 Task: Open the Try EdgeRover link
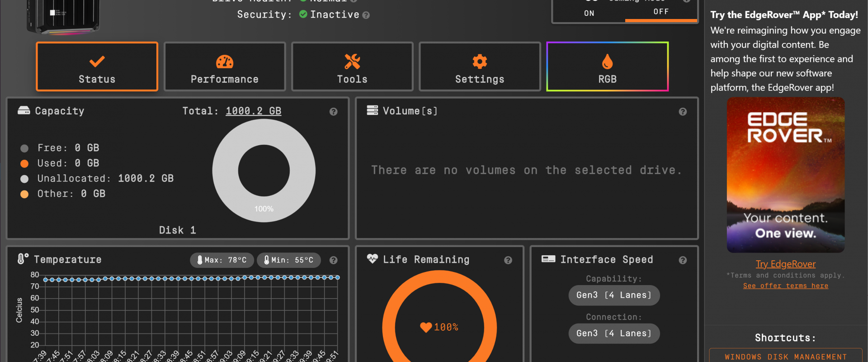(786, 264)
